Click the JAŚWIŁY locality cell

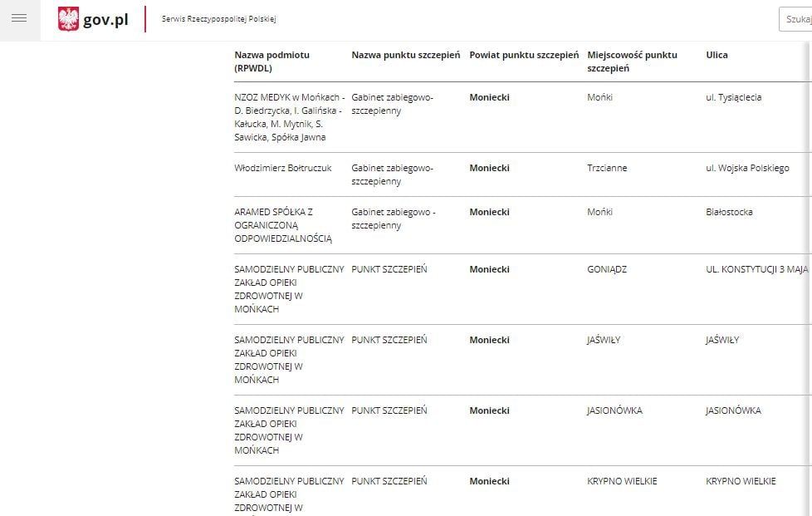604,340
